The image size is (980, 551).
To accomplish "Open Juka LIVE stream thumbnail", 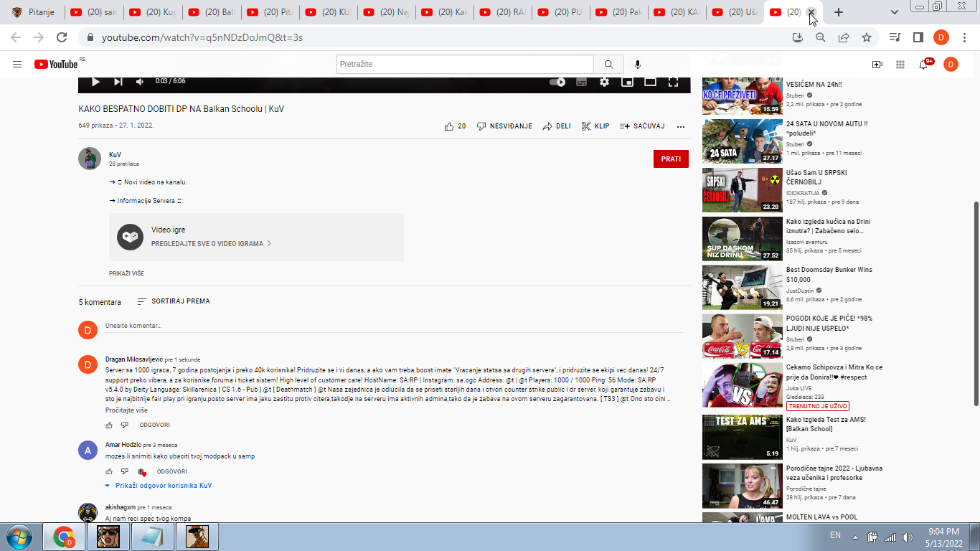I will tap(742, 385).
